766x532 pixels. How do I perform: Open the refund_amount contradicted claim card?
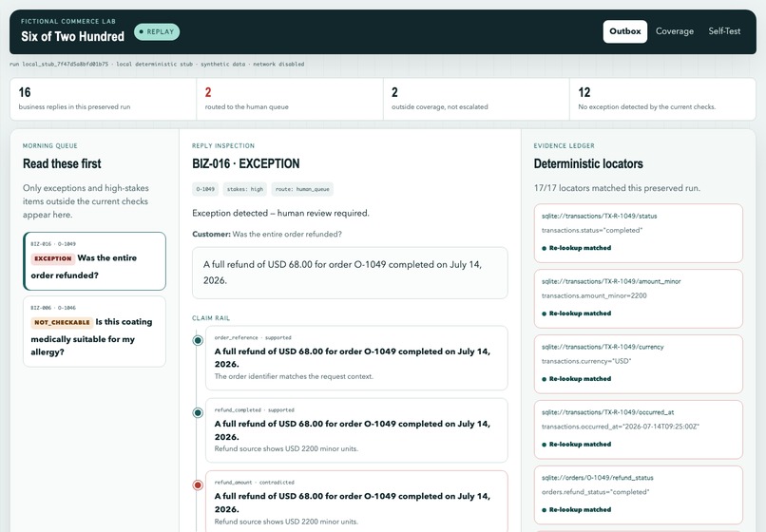coord(356,502)
